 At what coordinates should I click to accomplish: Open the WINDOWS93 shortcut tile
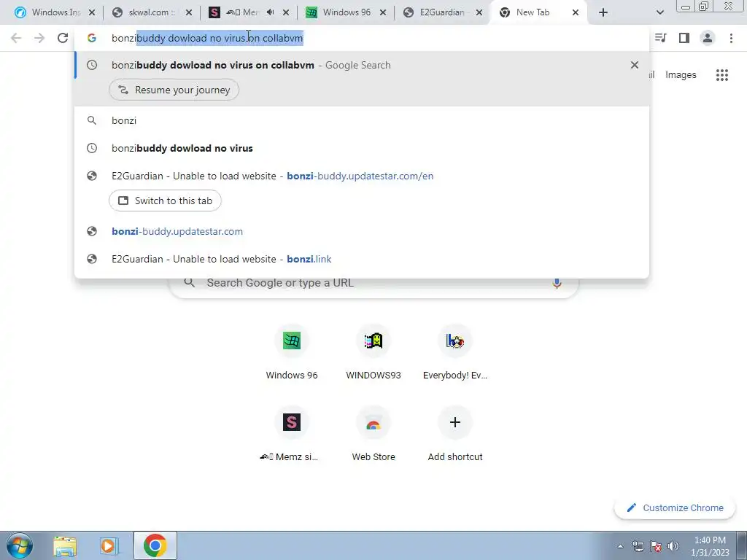coord(373,353)
